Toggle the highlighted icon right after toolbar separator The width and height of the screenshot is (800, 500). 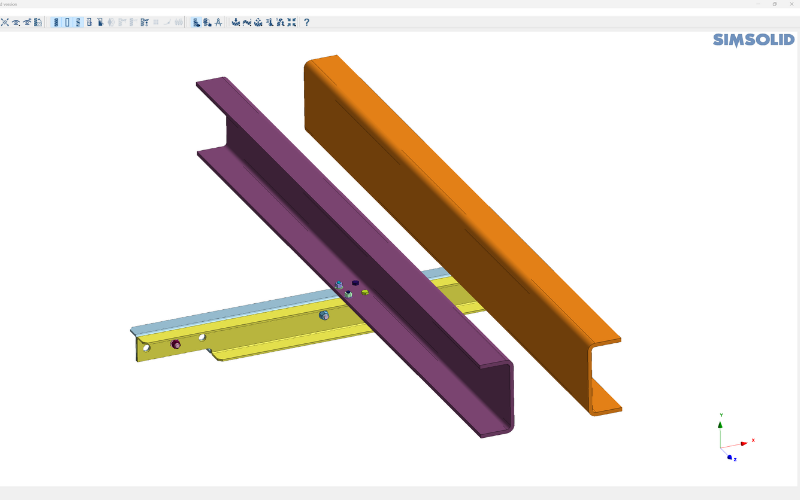click(x=196, y=22)
